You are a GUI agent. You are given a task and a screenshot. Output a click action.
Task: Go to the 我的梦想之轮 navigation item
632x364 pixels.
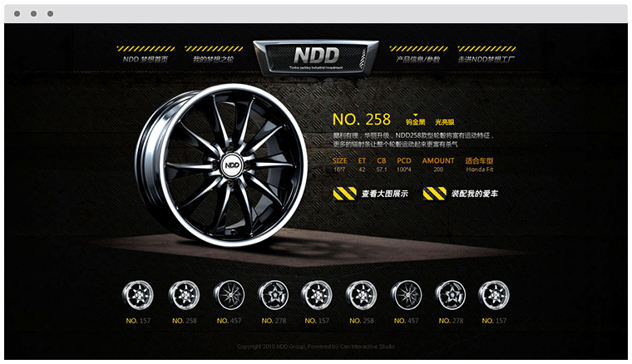coord(213,59)
